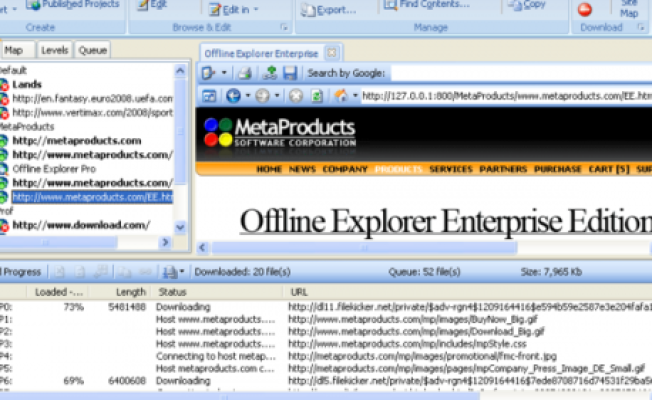Click the browser address URL field
Image resolution: width=652 pixels, height=400 pixels.
(x=506, y=96)
